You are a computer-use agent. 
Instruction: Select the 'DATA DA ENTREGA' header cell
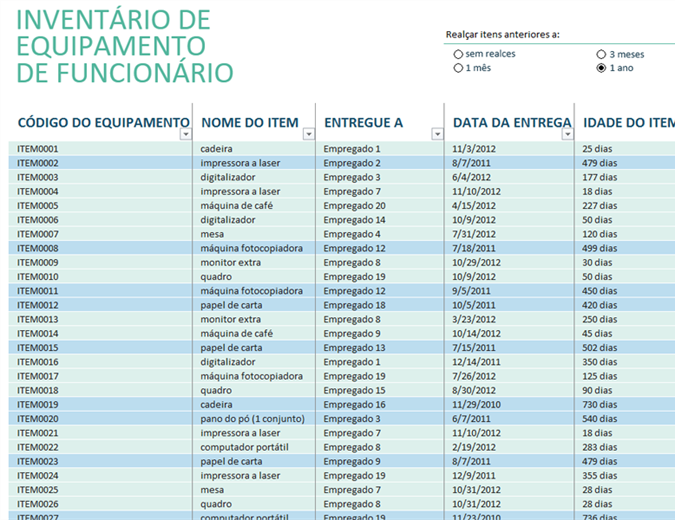[512, 123]
